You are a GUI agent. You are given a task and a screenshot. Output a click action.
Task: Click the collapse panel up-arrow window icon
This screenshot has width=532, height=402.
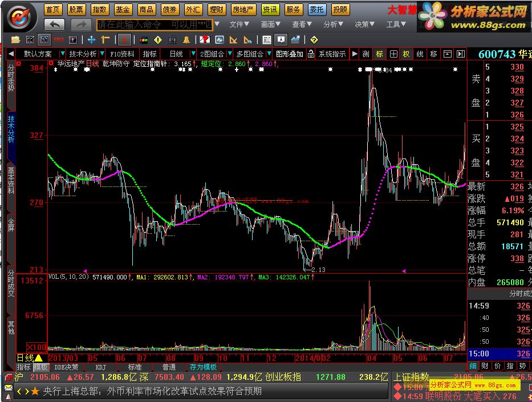coord(448,54)
